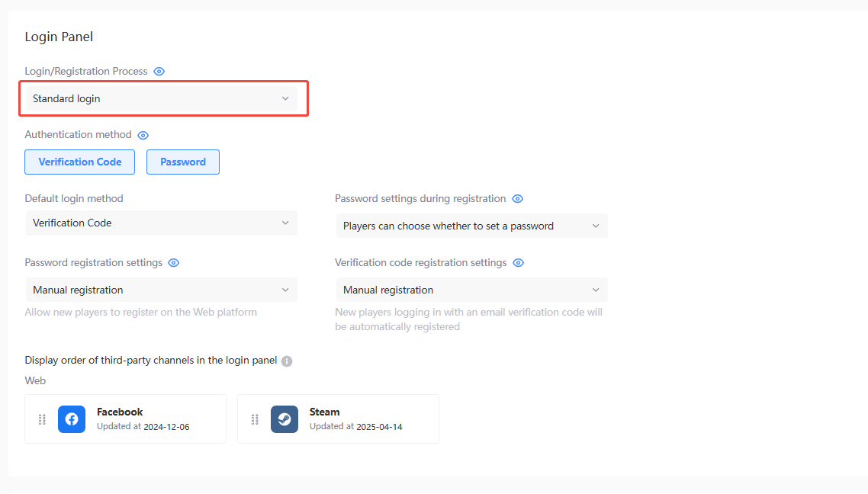The image size is (868, 494).
Task: Select the Password authentication method
Action: [182, 162]
